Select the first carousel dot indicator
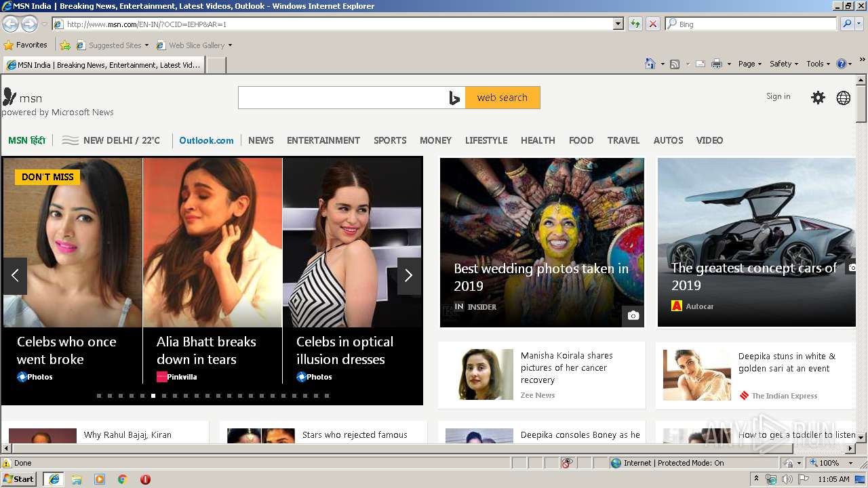 [99, 395]
